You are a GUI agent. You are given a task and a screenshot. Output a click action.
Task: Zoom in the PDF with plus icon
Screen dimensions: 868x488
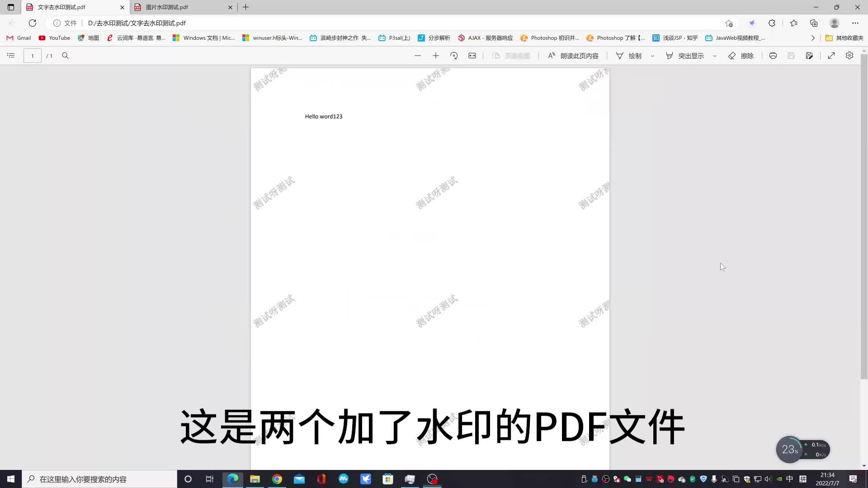click(436, 56)
